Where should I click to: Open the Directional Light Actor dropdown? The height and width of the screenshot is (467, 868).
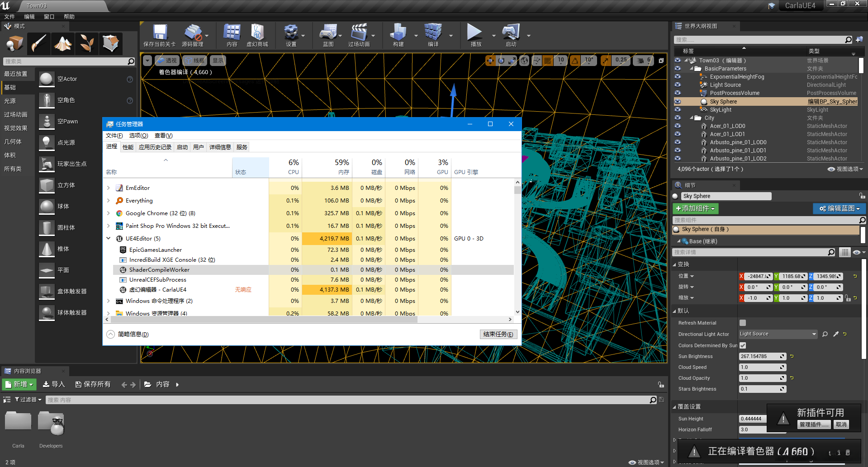[x=778, y=334]
